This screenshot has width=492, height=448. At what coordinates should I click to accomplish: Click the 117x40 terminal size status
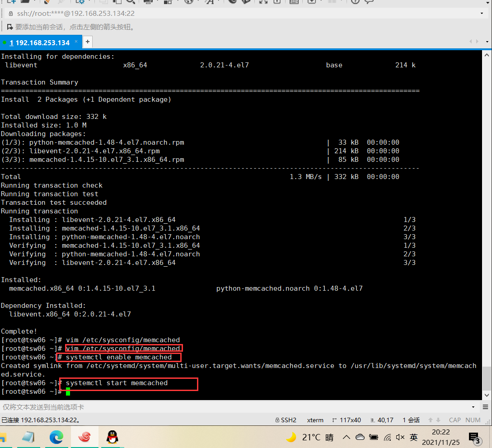(x=347, y=420)
